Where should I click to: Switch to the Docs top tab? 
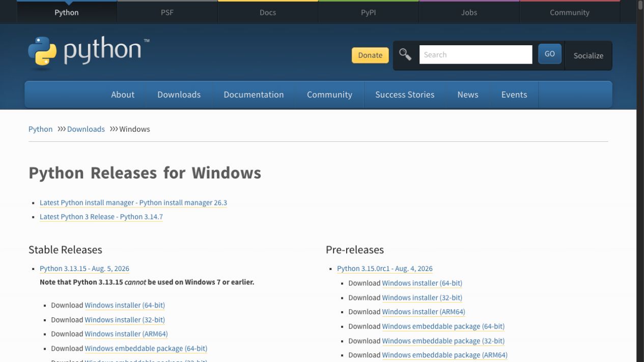pyautogui.click(x=268, y=12)
